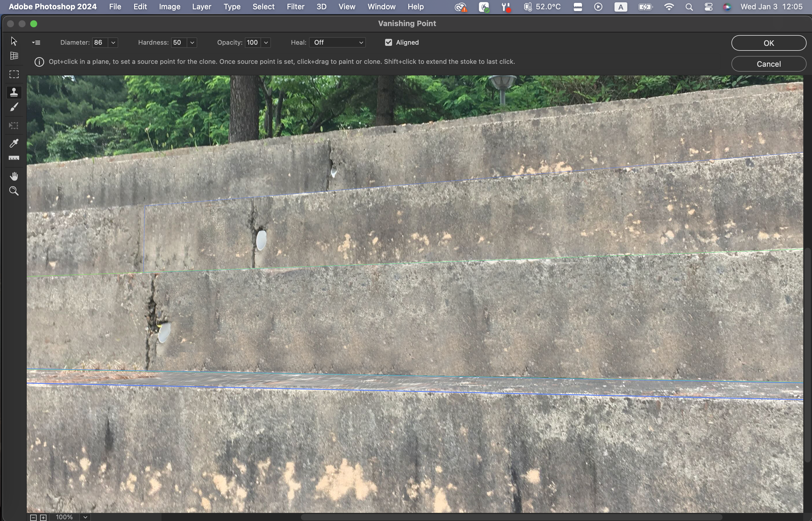Open the Opacity dropdown arrow
The image size is (812, 521).
[x=266, y=43]
